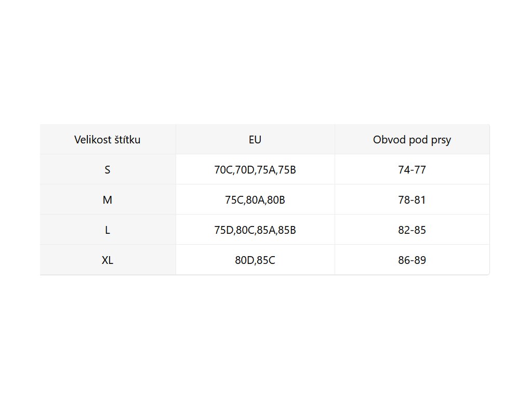Click the '75C,80A,80B' EU cell
Screen dimensions: 532x399
tap(255, 200)
